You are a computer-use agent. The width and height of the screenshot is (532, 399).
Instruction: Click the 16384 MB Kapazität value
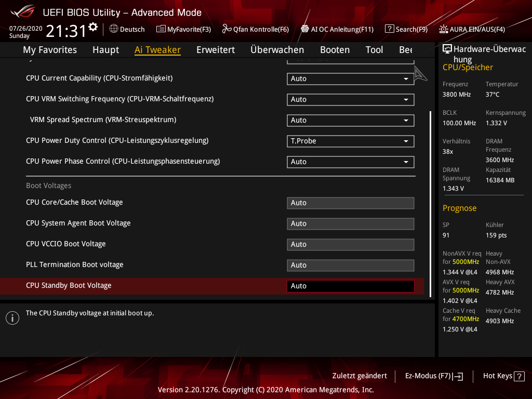tap(500, 180)
